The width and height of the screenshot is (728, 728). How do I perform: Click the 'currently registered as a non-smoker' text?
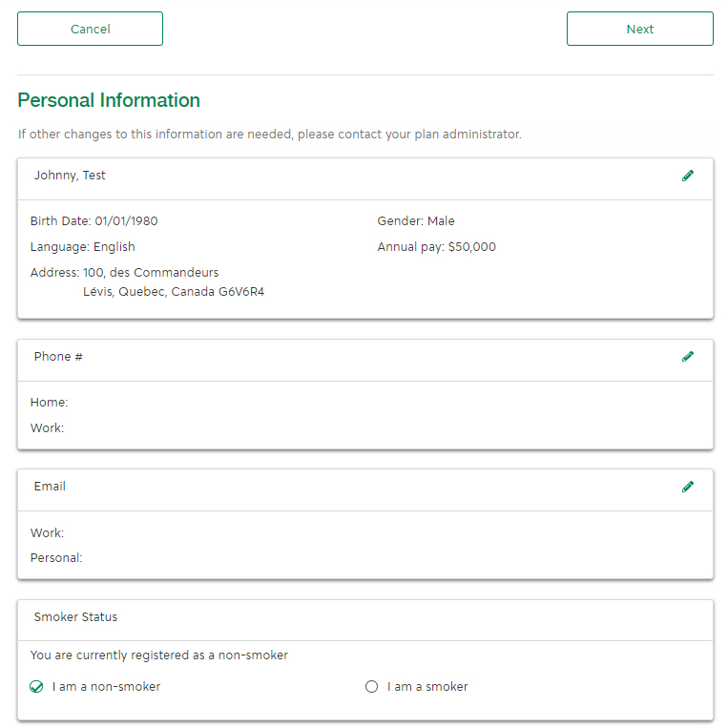coord(159,655)
